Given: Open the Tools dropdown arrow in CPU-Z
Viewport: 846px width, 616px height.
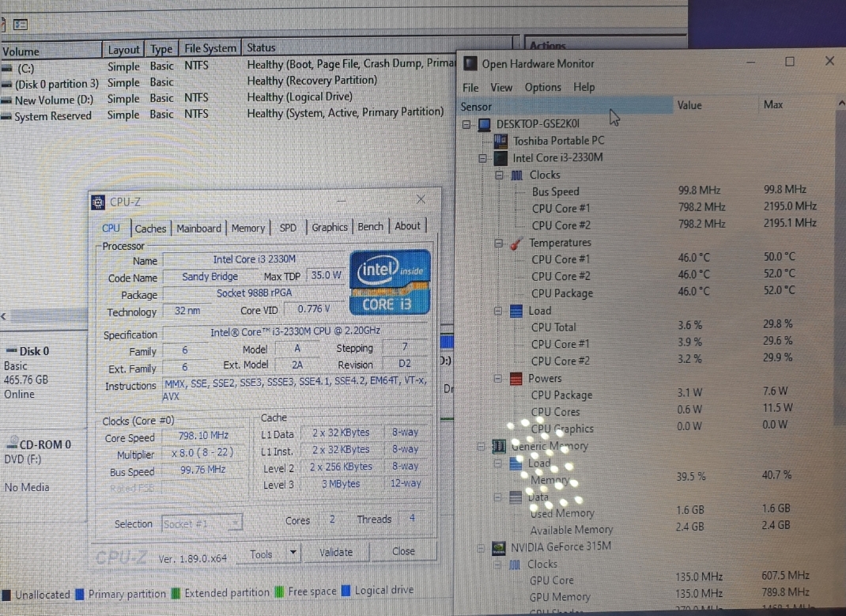Looking at the screenshot, I should click(293, 554).
